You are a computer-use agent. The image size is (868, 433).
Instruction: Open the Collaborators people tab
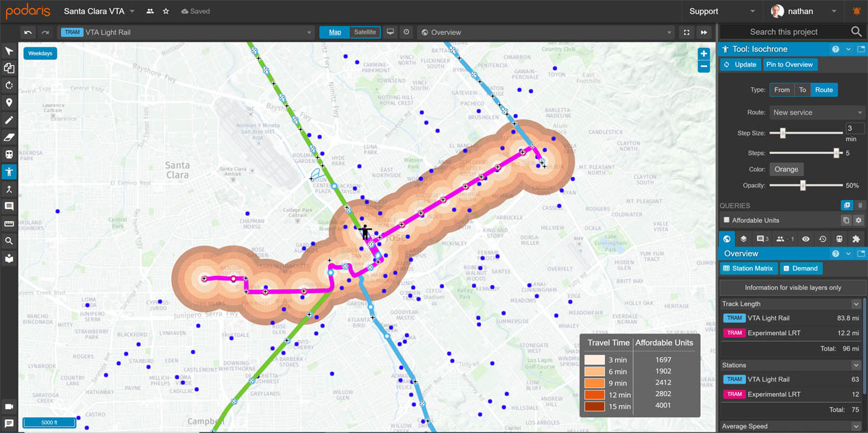coord(784,239)
